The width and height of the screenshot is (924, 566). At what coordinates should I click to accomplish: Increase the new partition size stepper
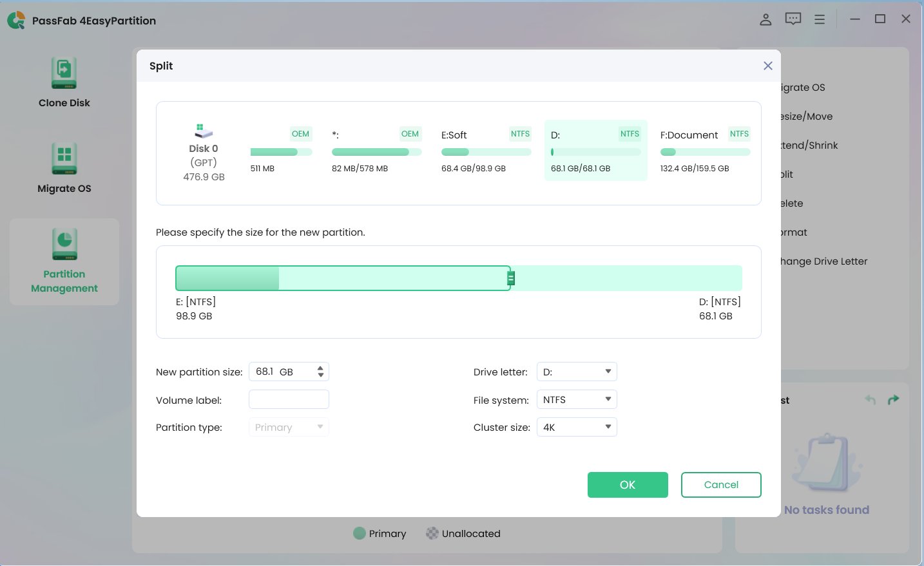[321, 368]
